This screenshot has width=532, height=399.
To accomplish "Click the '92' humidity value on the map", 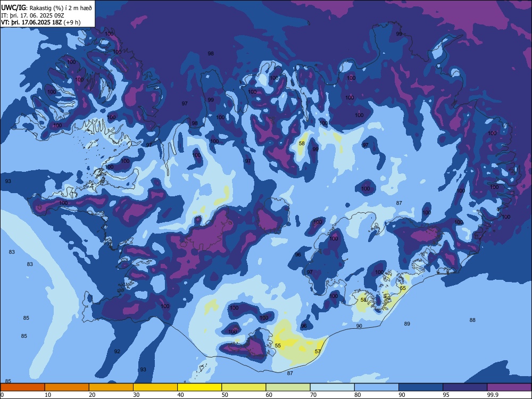I will 117,352.
